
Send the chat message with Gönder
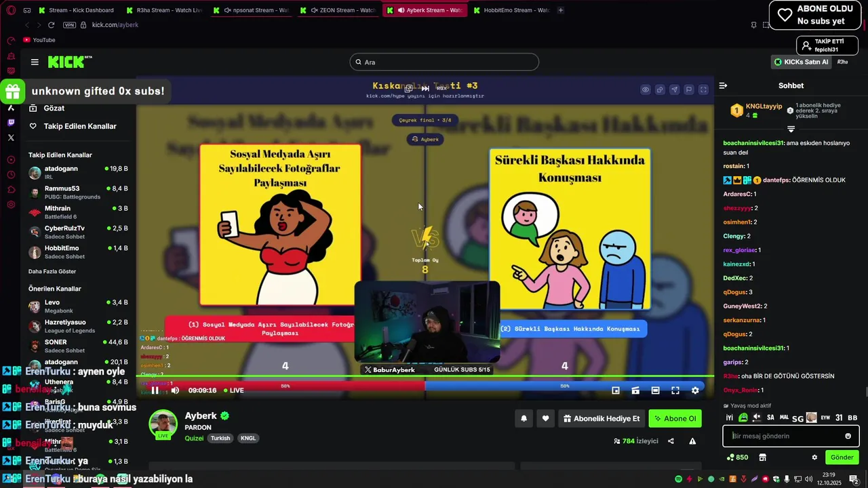[842, 457]
